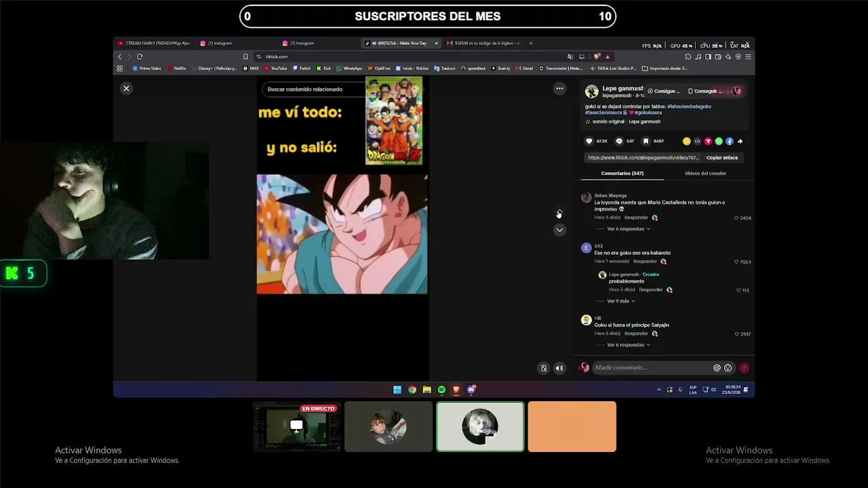
Task: Open the Netflix bookmark
Action: (176, 68)
